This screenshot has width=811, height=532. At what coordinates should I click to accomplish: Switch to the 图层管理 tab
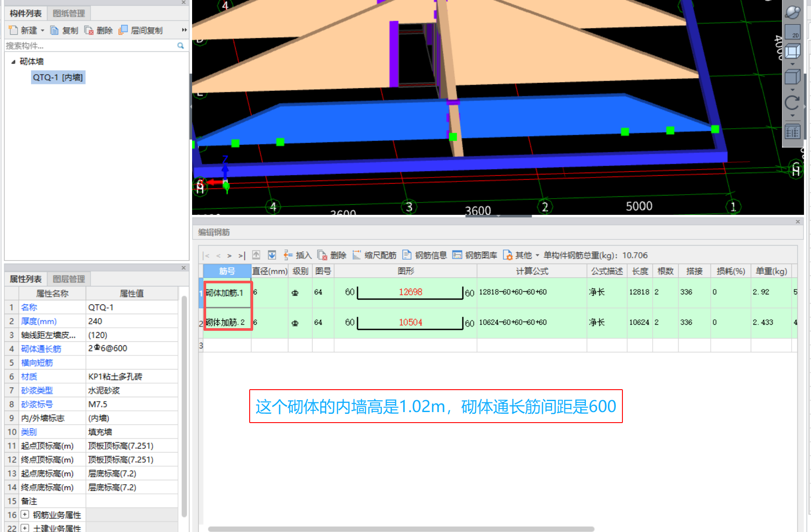click(x=69, y=279)
